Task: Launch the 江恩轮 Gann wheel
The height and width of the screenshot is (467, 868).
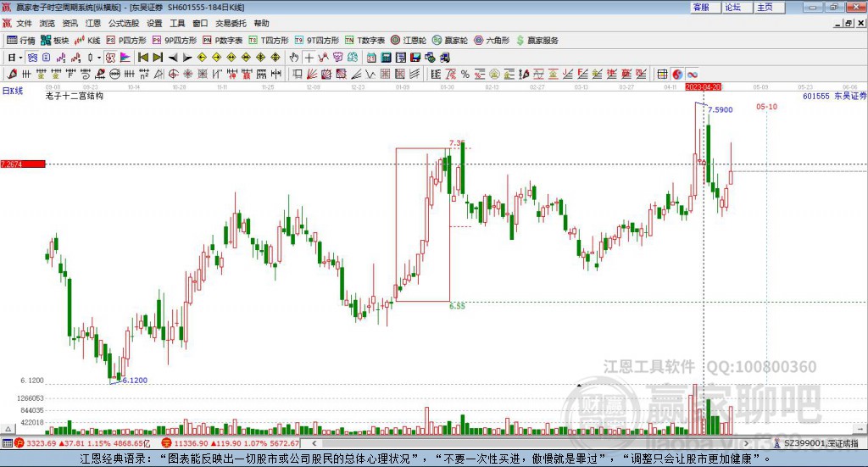Action: tap(409, 41)
